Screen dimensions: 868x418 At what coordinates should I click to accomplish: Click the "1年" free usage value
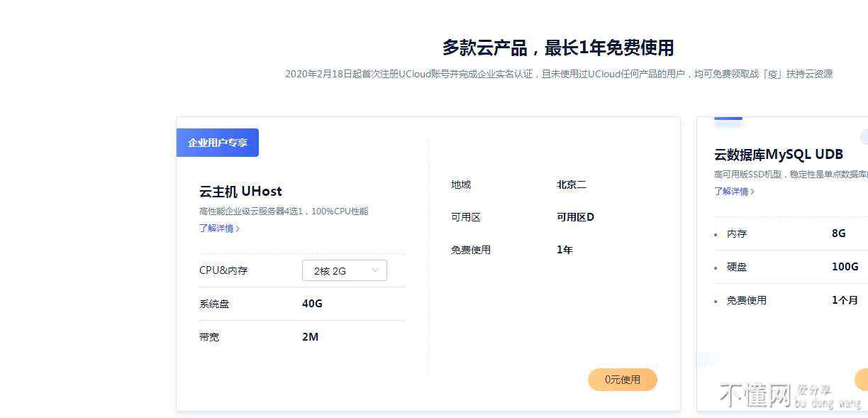pyautogui.click(x=564, y=250)
